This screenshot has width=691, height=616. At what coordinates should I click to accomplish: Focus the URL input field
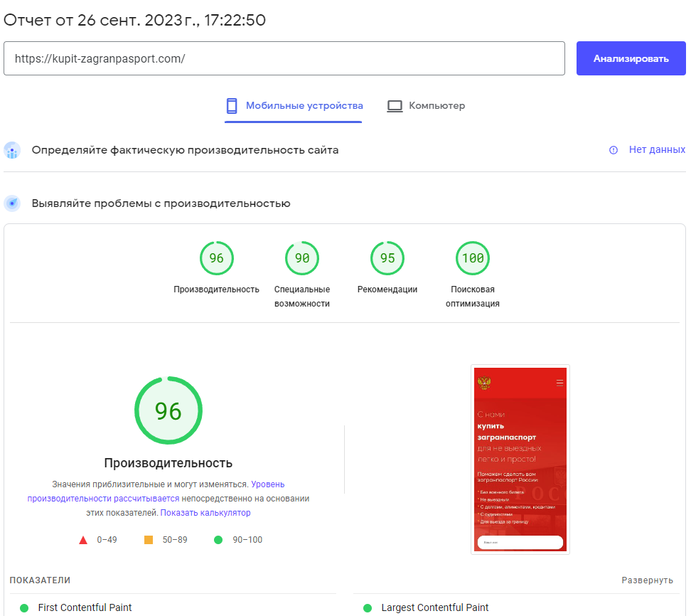(284, 58)
